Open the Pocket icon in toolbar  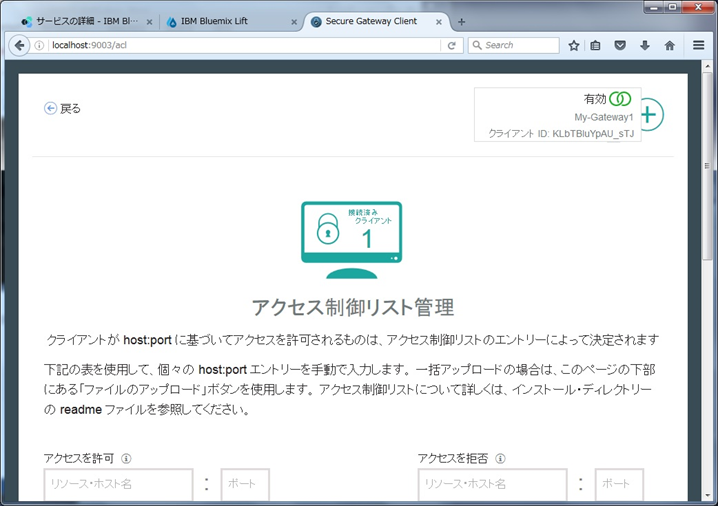tap(621, 45)
